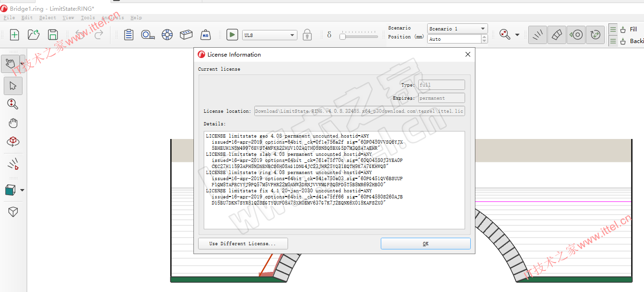Click the 'LICENSE limitstate ring 4.08' line
This screenshot has height=292, width=644.
289,172
